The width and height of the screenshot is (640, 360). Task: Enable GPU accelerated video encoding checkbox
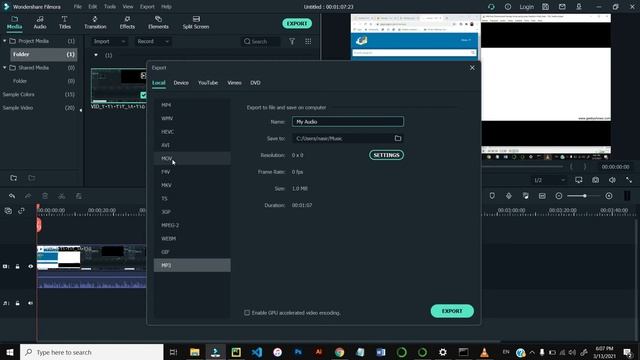coord(247,313)
